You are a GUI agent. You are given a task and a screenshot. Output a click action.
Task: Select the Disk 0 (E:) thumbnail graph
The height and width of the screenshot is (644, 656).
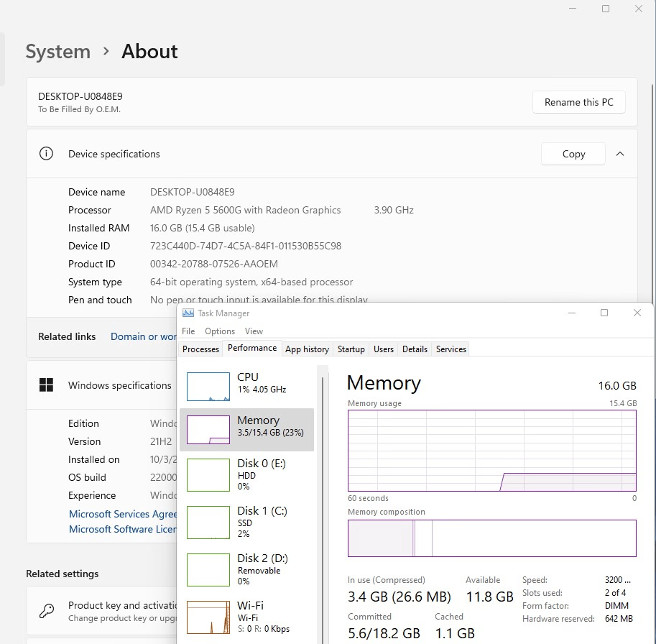tap(208, 475)
